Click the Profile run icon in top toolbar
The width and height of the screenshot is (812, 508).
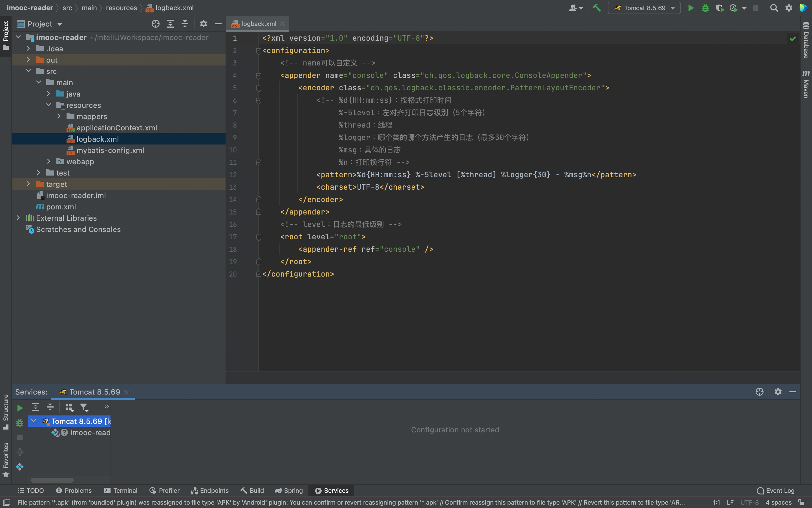coord(734,8)
